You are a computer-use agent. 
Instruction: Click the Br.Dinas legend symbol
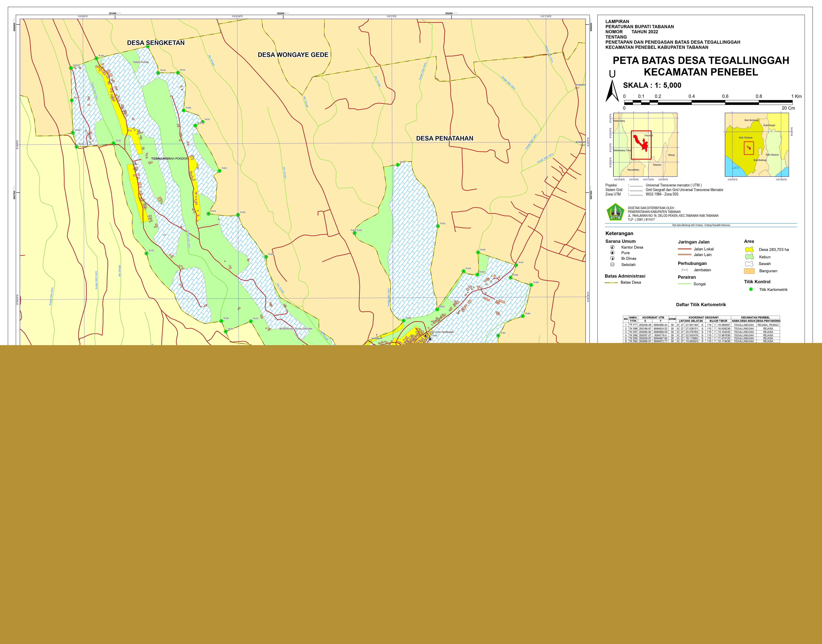(612, 258)
